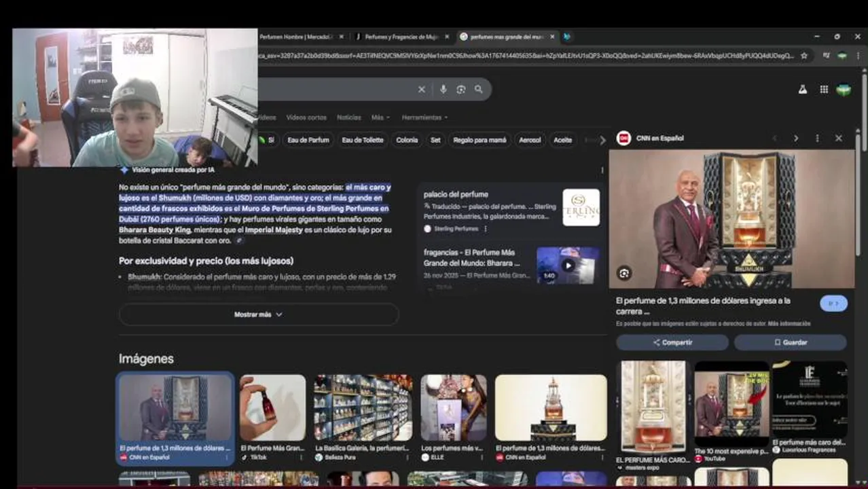Open the Bharara El Perfume Más Grande del Mundo result

[x=472, y=257]
